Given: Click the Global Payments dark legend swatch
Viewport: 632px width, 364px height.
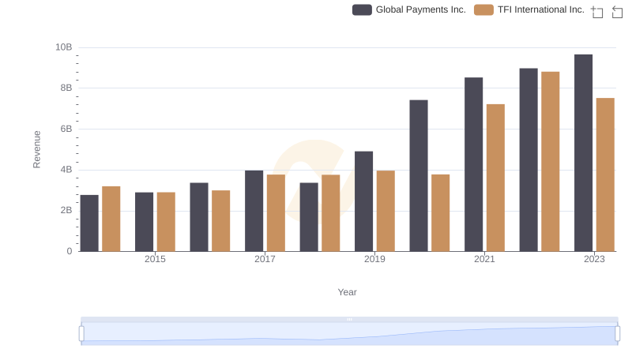Looking at the screenshot, I should (362, 9).
